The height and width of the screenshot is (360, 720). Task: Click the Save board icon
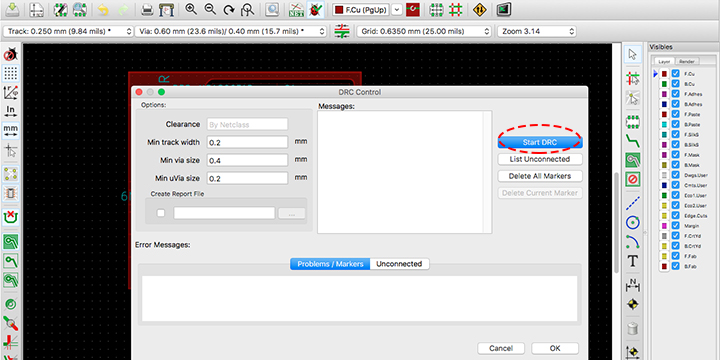pyautogui.click(x=12, y=9)
